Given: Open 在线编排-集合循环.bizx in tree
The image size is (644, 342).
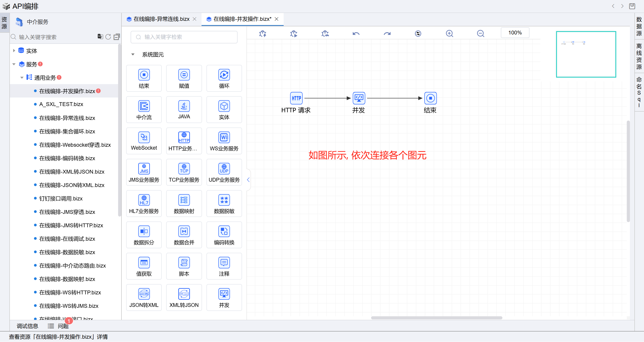Looking at the screenshot, I should pyautogui.click(x=67, y=132).
